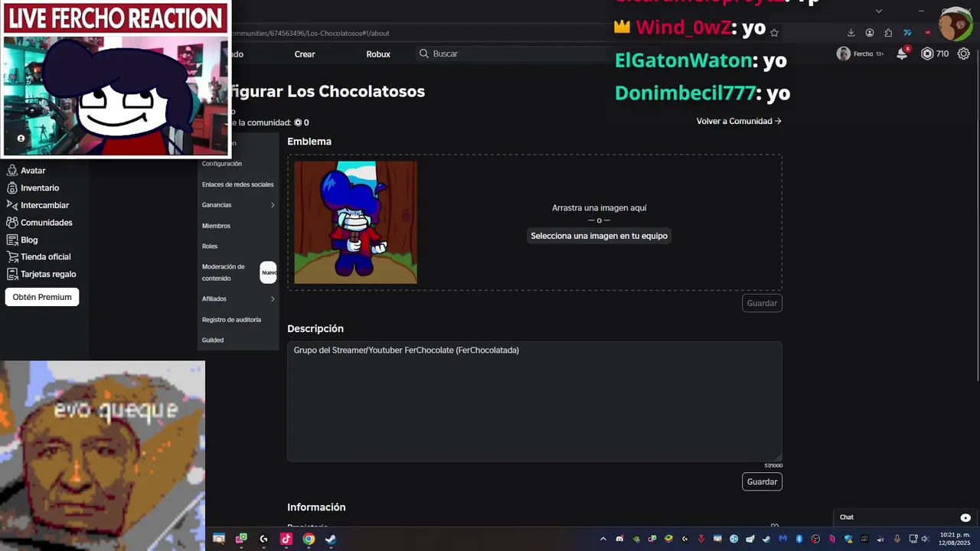Screen dimensions: 980x551
Task: Open Guilded in the settings menu
Action: pos(213,340)
